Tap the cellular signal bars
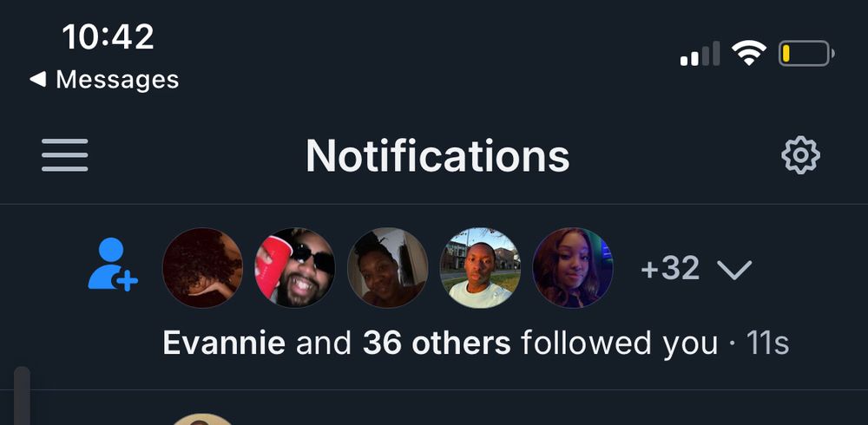The width and height of the screenshot is (868, 425). point(700,54)
